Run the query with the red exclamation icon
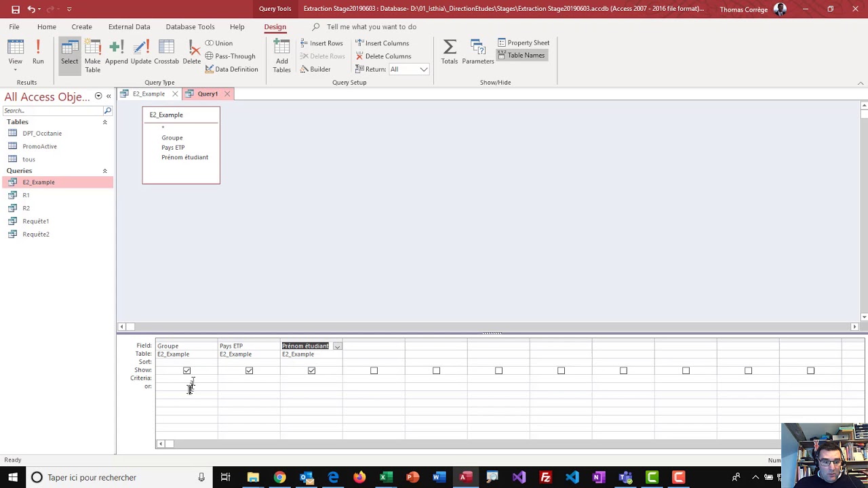868x488 pixels. [x=38, y=53]
